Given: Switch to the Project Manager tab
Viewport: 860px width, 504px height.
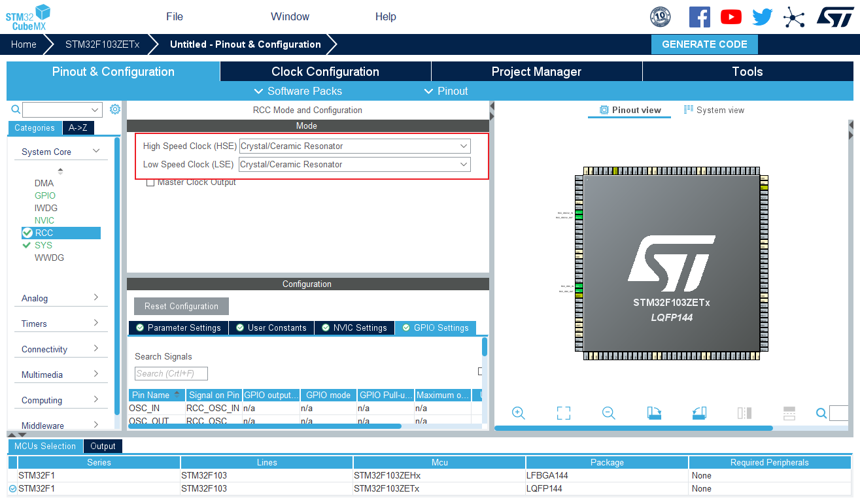Looking at the screenshot, I should point(537,72).
